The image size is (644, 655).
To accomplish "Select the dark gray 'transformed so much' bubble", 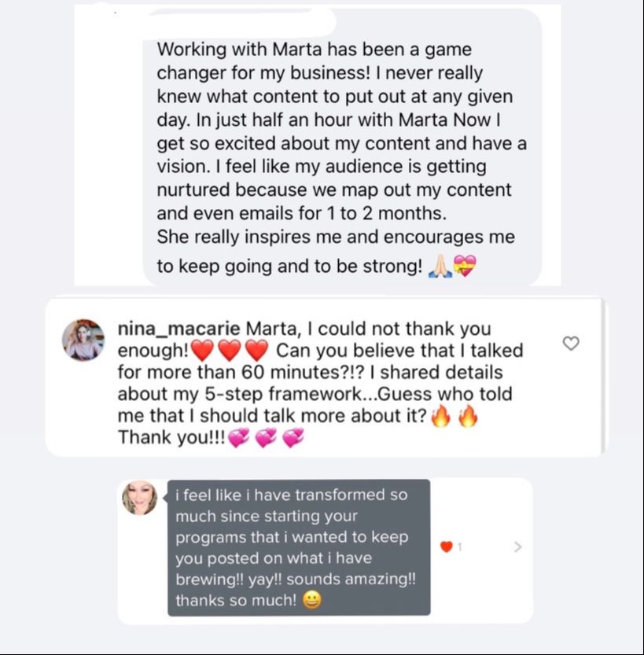I will (299, 547).
